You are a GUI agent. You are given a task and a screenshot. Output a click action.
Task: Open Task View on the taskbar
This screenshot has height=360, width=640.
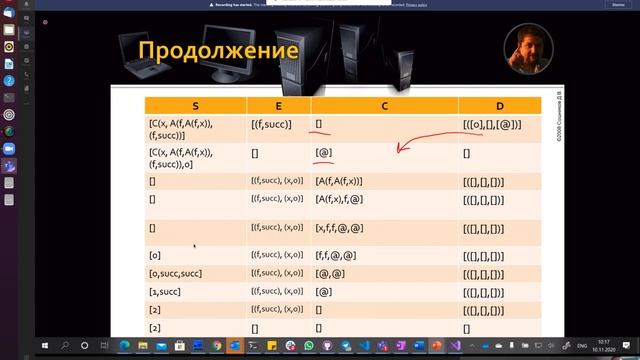click(104, 346)
